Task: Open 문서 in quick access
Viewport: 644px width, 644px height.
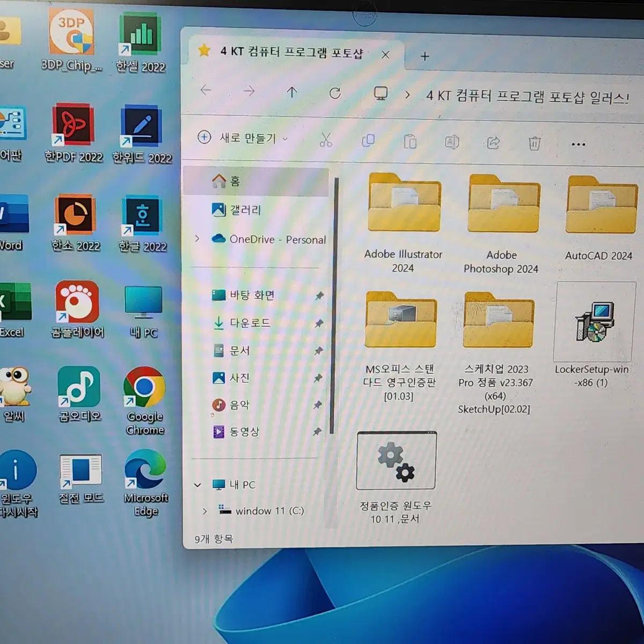Action: [x=232, y=351]
